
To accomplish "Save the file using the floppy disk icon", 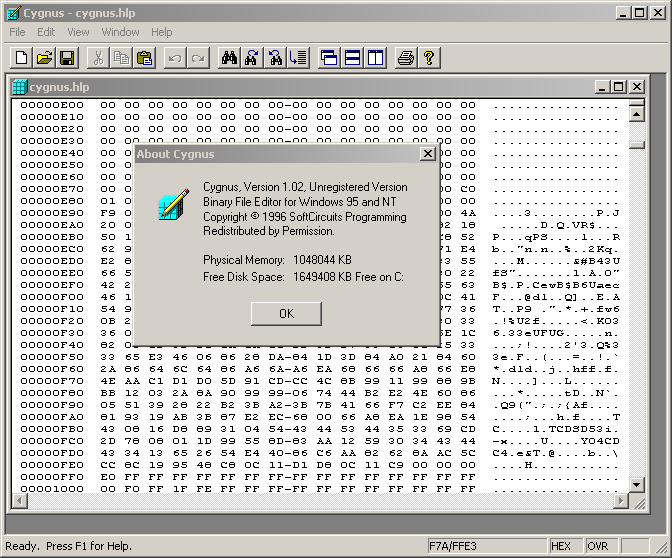I will (x=67, y=58).
